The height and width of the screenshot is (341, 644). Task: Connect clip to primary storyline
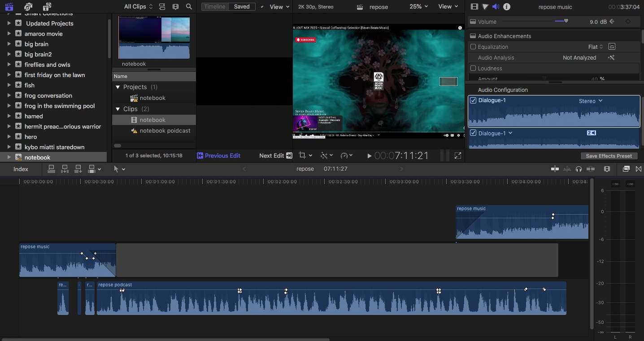coord(51,169)
